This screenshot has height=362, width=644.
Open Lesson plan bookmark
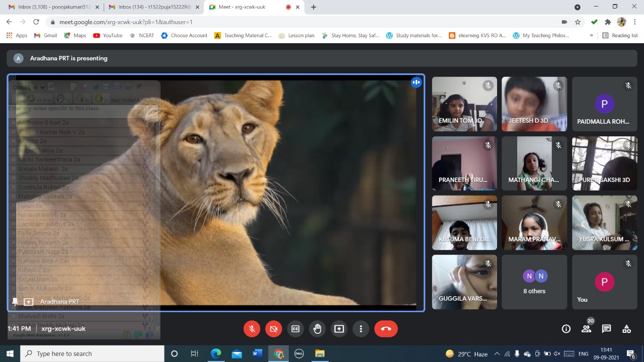[x=296, y=36]
